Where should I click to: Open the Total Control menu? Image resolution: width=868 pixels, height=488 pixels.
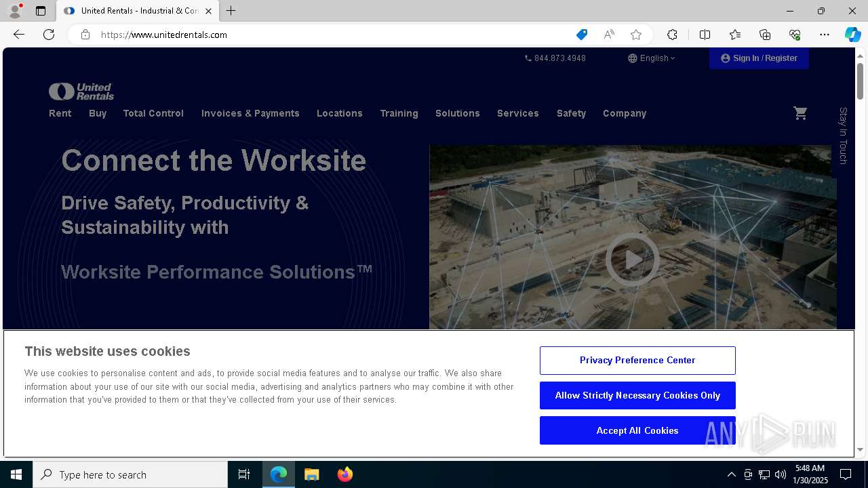point(153,113)
